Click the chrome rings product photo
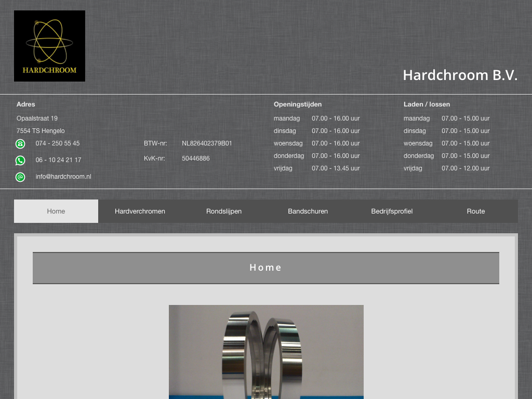 pos(266,351)
